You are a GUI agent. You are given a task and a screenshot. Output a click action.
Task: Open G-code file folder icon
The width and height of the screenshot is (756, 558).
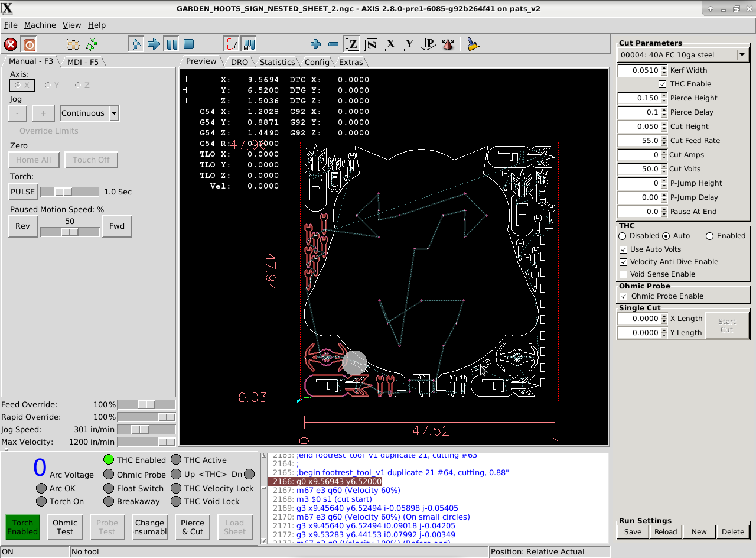pyautogui.click(x=73, y=44)
